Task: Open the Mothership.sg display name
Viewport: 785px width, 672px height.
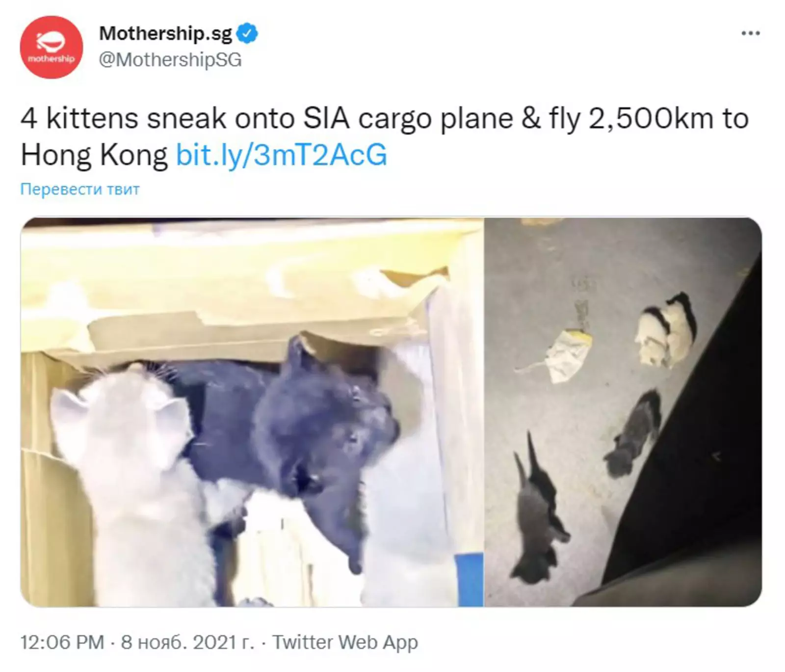Action: pyautogui.click(x=166, y=33)
